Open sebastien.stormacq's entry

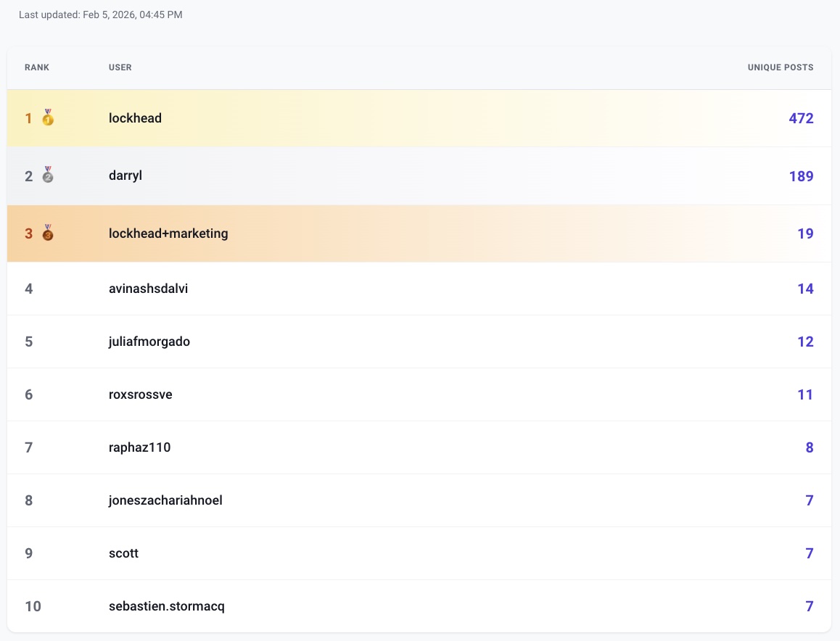point(167,606)
